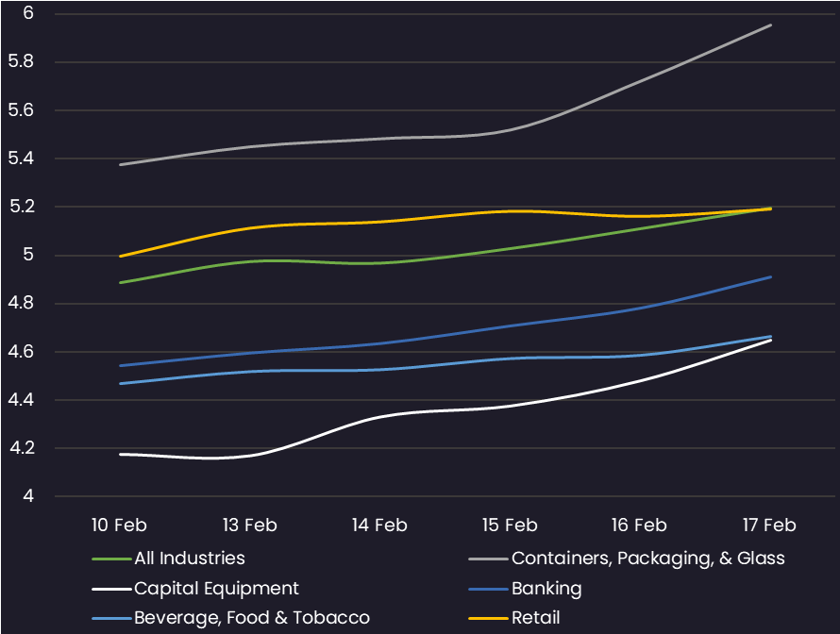Image resolution: width=840 pixels, height=634 pixels.
Task: Click the 10 Feb axis label
Action: [x=119, y=526]
